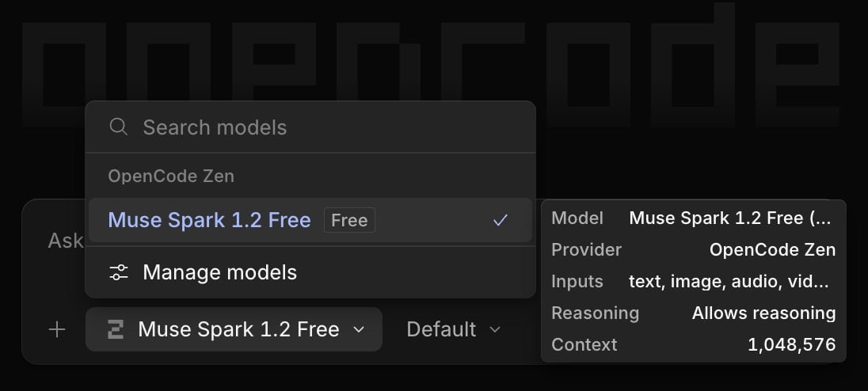The width and height of the screenshot is (868, 391).
Task: Click the chevron beside Muse Spark 1.2 Free
Action: pos(359,329)
